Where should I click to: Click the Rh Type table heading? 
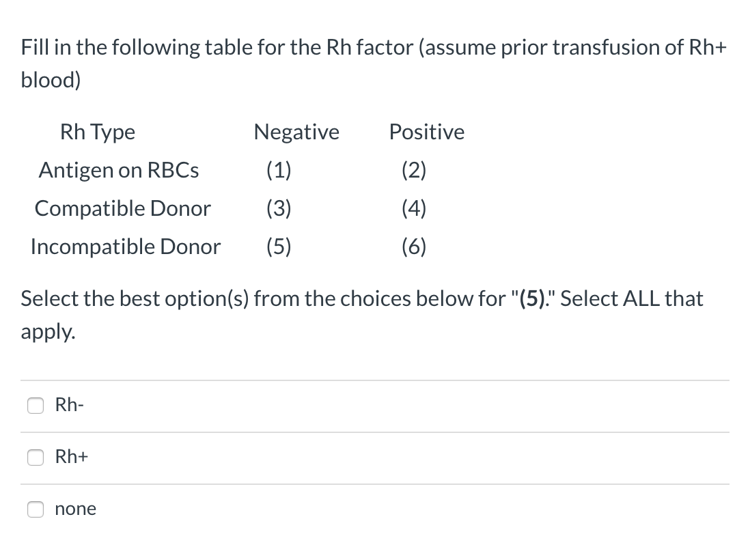[x=97, y=132]
